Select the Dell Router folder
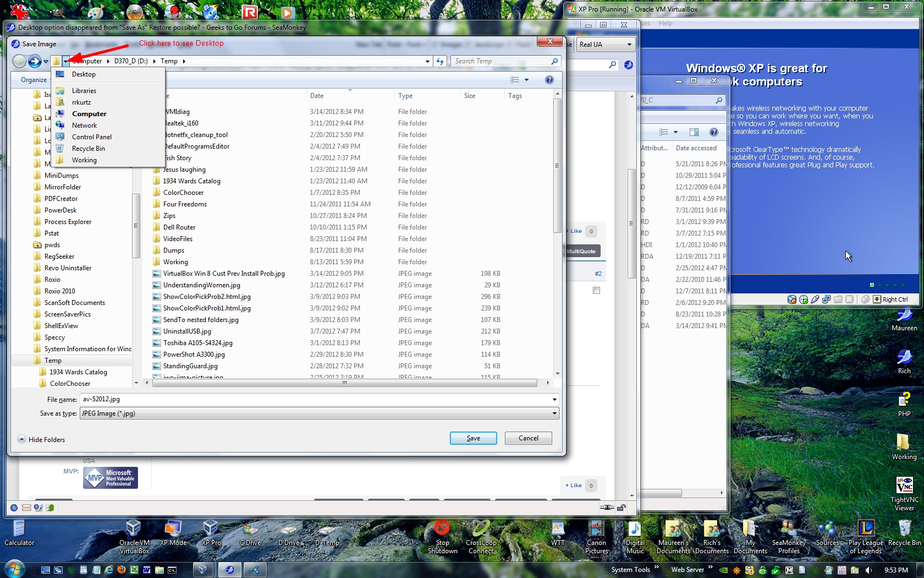924x578 pixels. (x=179, y=227)
